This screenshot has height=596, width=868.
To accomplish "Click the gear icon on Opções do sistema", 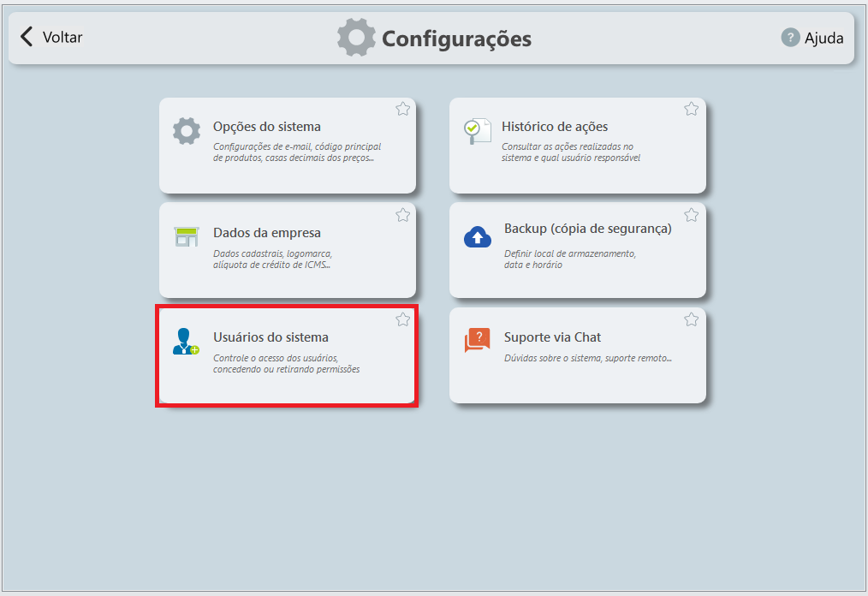I will 187,131.
